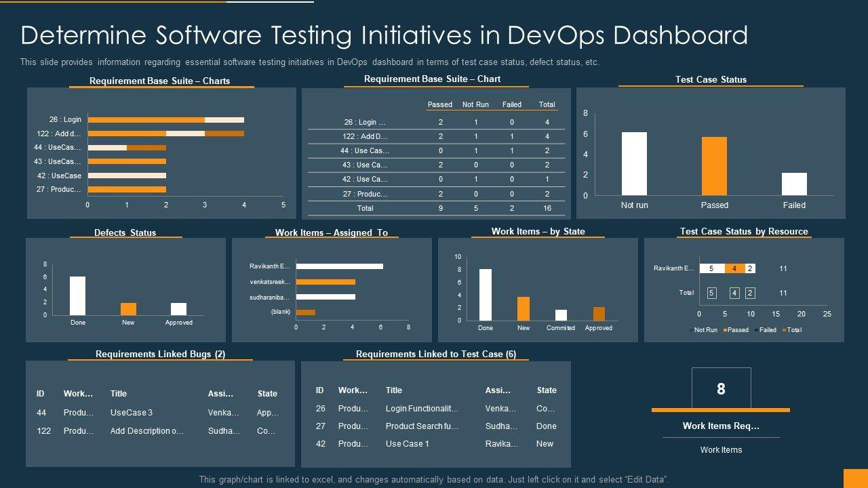Click the Total row label in Requirement Base Suite table

365,208
